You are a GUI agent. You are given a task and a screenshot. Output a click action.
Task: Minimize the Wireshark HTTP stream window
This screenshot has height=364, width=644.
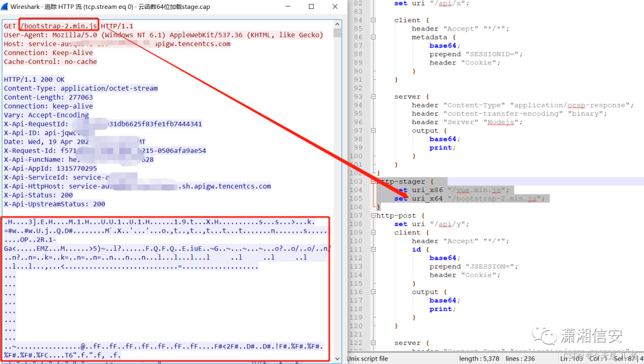coord(288,7)
